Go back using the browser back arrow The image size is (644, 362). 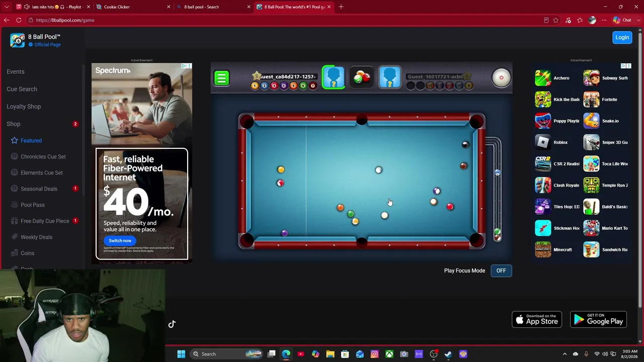pos(7,20)
